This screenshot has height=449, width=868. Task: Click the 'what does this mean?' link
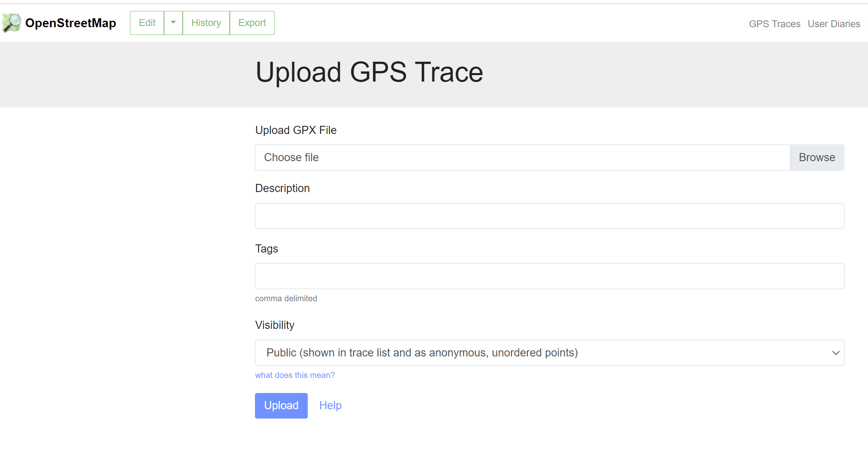(x=296, y=375)
